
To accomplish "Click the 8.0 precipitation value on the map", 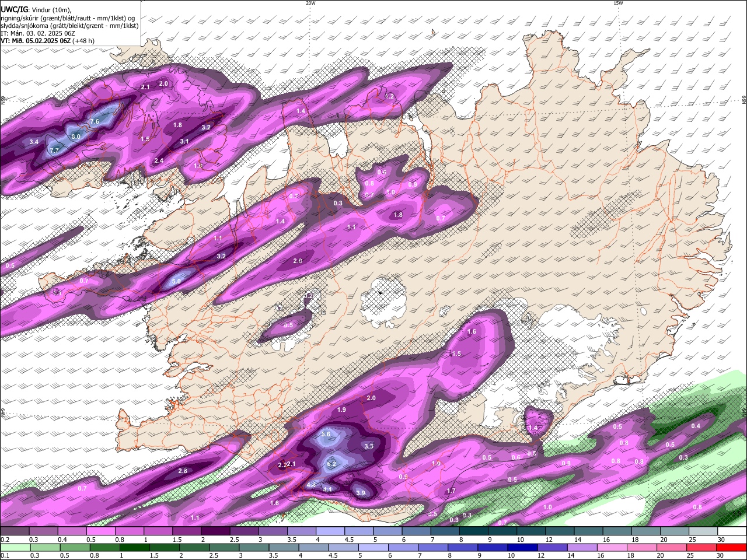I will (x=76, y=136).
